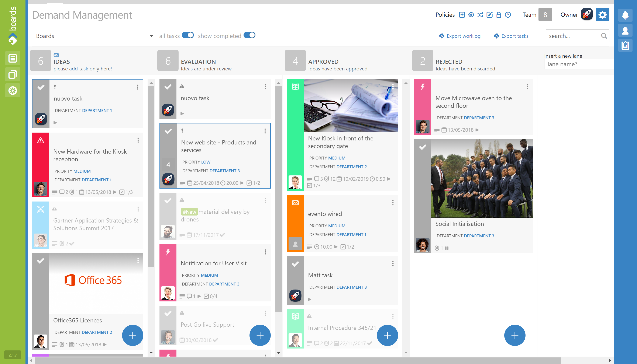
Task: Click the blue settings gear next to Owner
Action: [x=602, y=14]
